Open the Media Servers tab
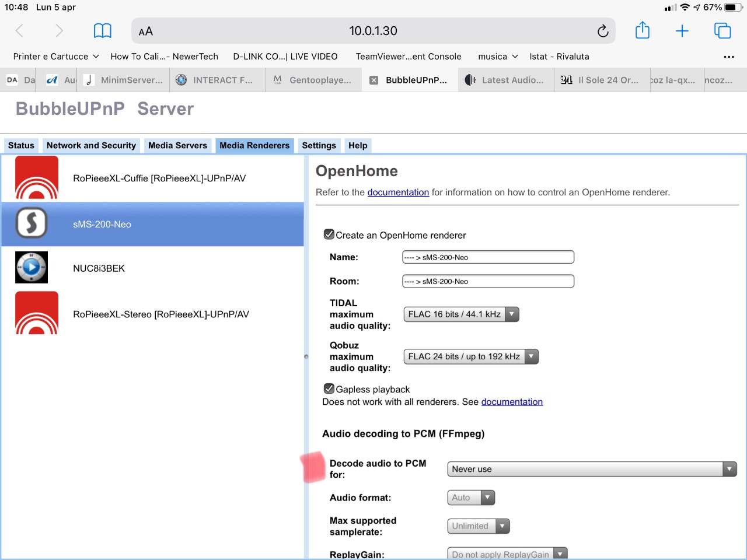The height and width of the screenshot is (560, 747). 177,145
